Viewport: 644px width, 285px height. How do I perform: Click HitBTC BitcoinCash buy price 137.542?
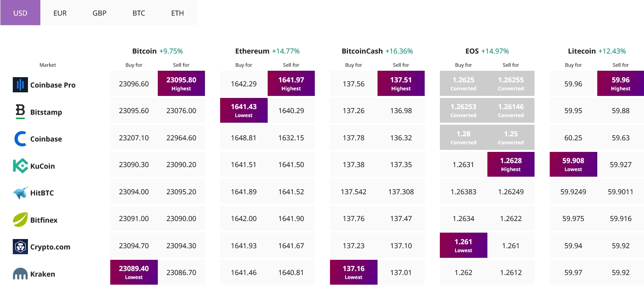pos(354,191)
